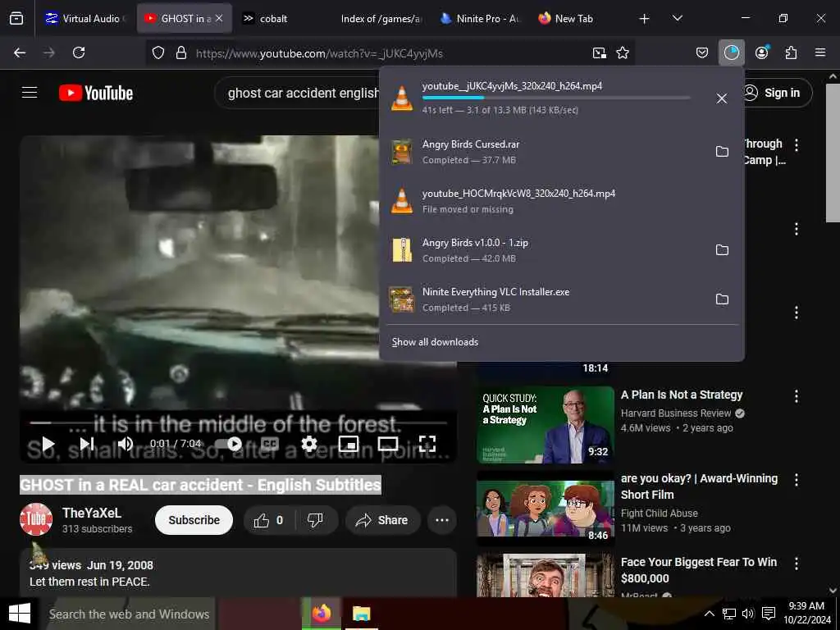Switch to the Ninite Pro tab
Screen dimensions: 840x630
tap(479, 19)
